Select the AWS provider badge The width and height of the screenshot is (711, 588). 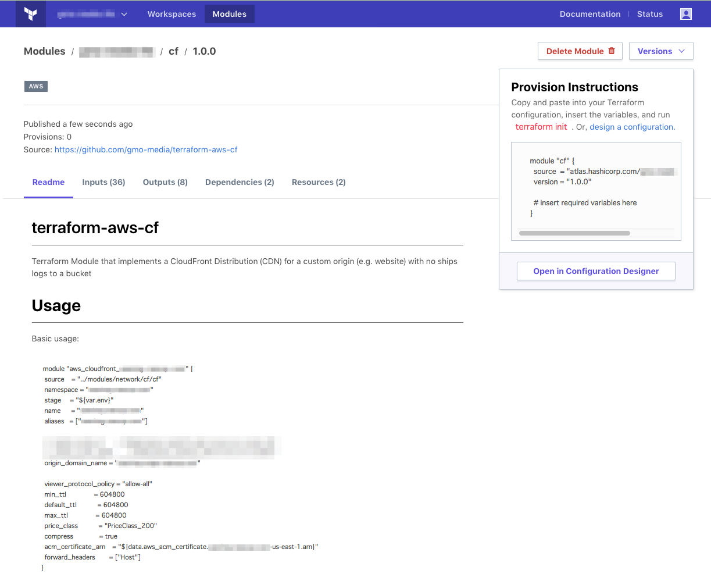tap(35, 86)
